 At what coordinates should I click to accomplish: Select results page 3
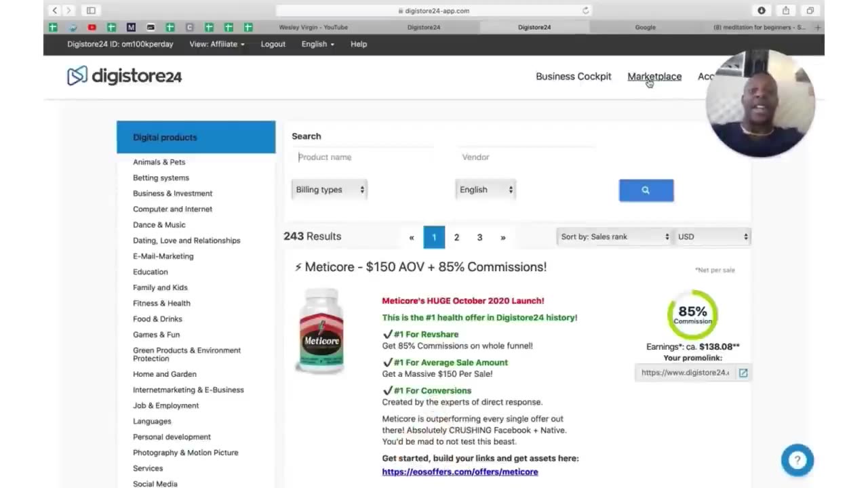click(x=479, y=237)
